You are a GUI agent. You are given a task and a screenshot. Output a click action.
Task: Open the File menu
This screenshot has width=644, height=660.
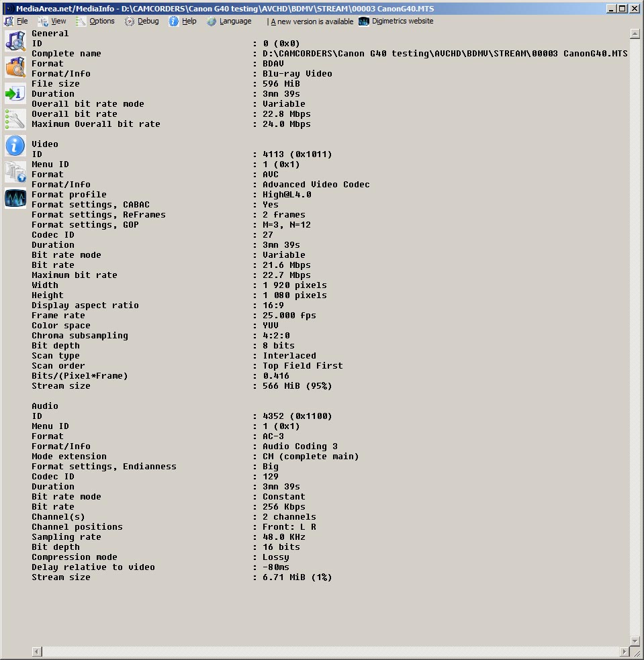(x=16, y=21)
